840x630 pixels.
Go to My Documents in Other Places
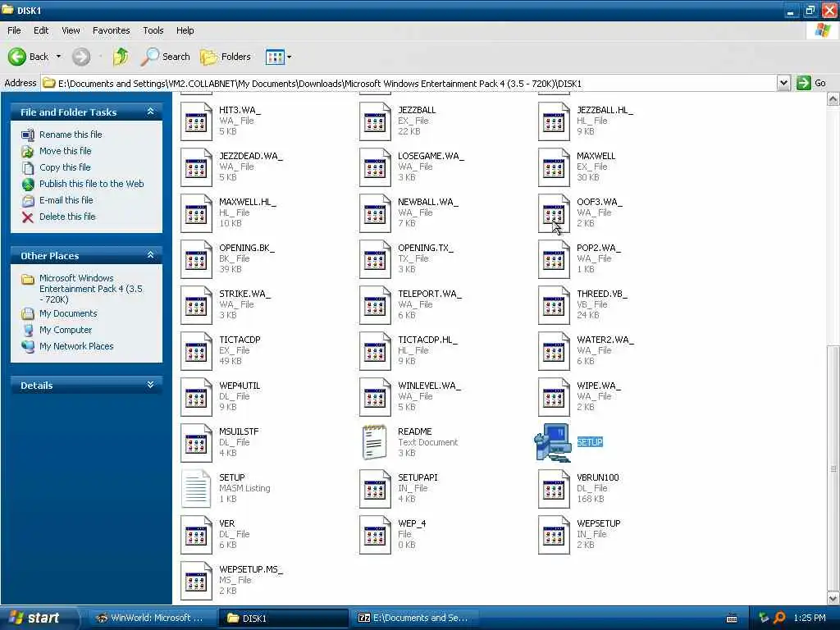click(68, 313)
